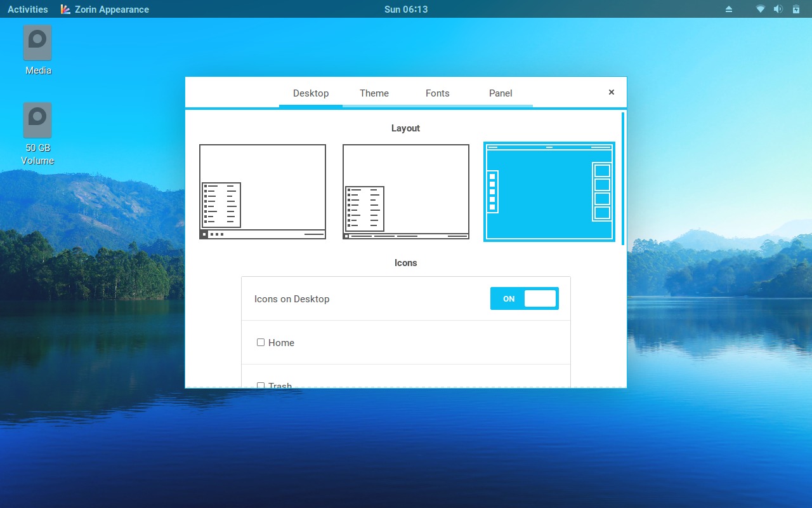Open the Activities overview
The image size is (812, 508).
coord(27,9)
